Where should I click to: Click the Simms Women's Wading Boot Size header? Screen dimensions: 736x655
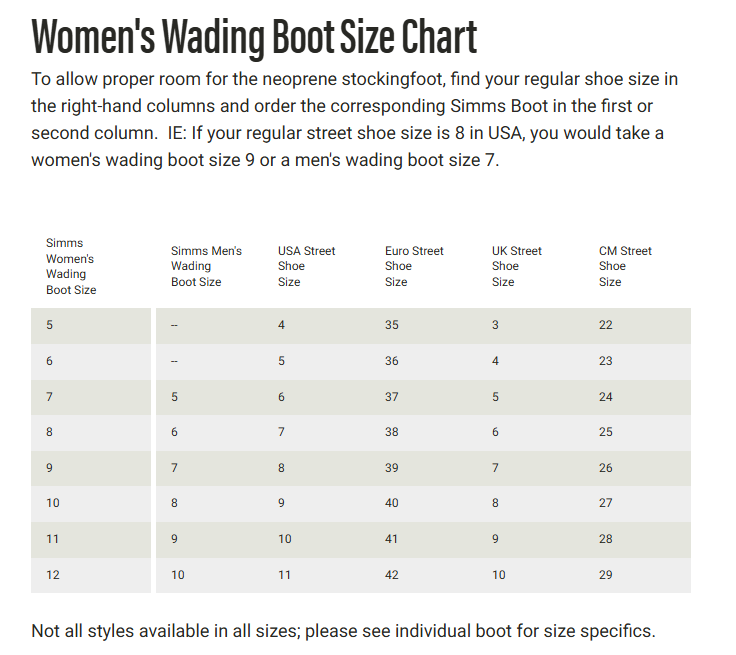[72, 266]
